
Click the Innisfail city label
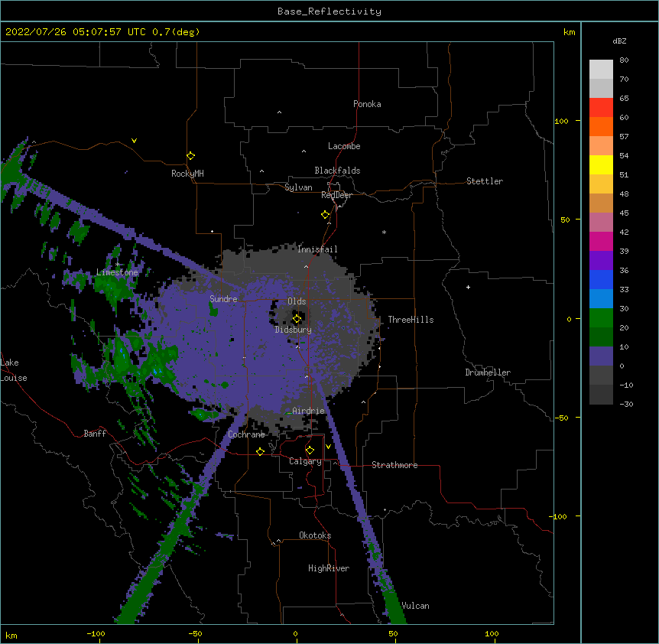317,249
